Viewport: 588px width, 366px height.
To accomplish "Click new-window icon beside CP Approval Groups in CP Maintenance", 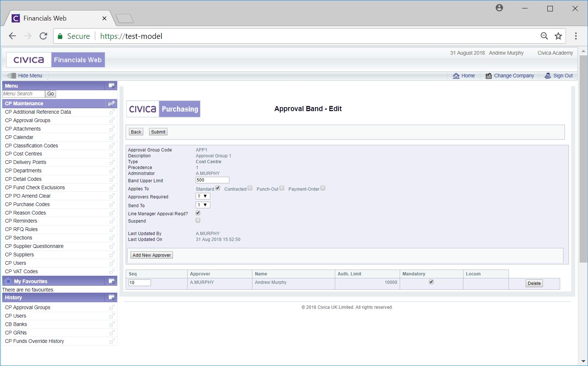I will click(112, 120).
